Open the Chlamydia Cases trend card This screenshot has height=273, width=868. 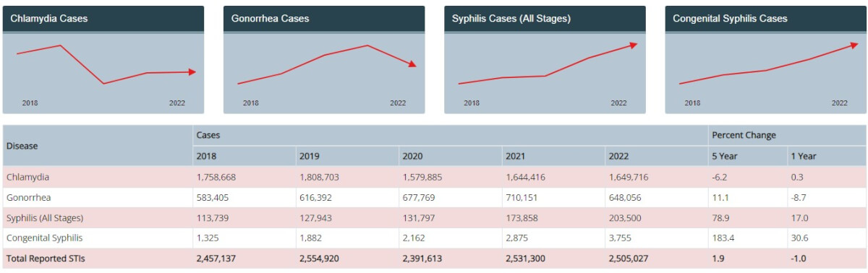[103, 60]
